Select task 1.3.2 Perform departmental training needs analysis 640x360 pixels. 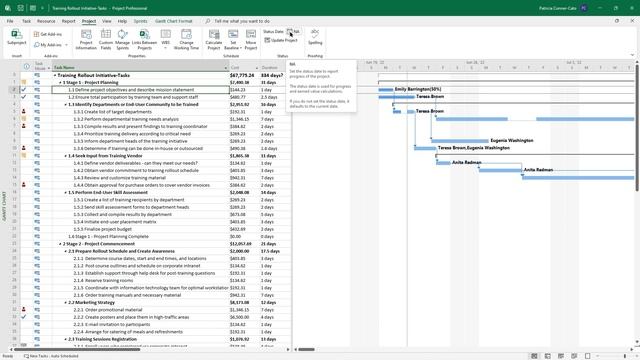tap(126, 119)
